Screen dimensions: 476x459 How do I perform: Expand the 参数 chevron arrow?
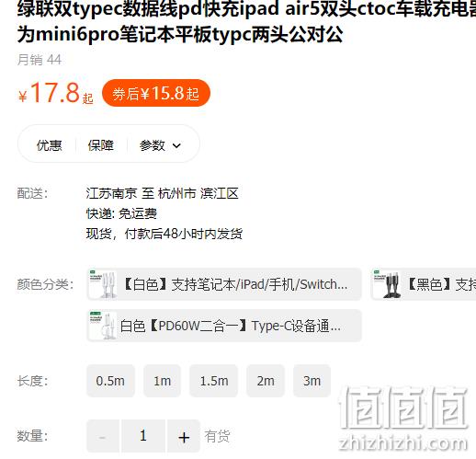176,145
